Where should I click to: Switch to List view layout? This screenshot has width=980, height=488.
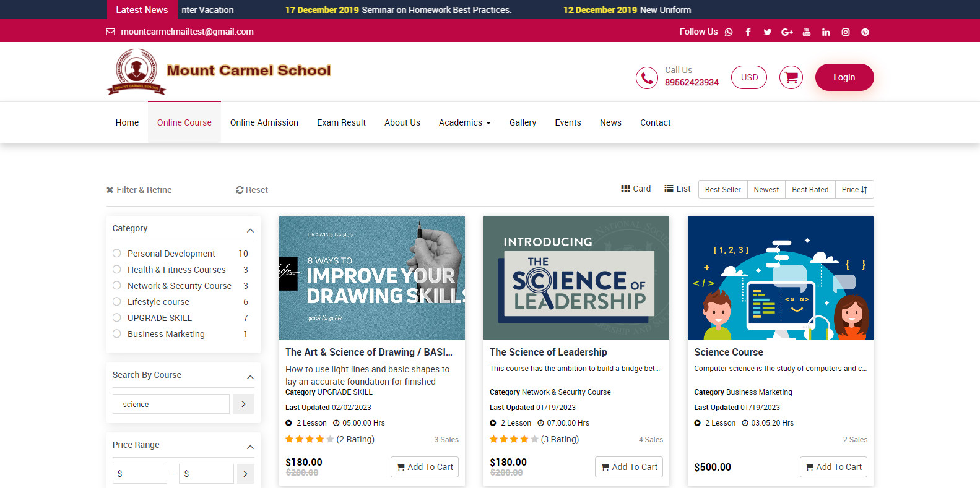(x=677, y=189)
